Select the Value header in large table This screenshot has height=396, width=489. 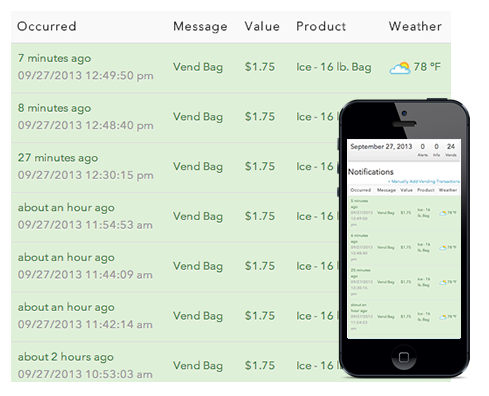tap(262, 26)
